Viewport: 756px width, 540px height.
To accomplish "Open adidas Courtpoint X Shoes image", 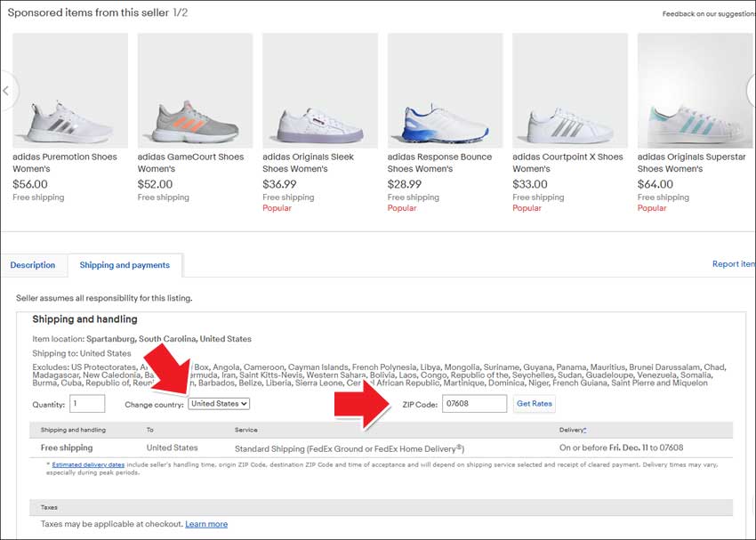I will 570,91.
